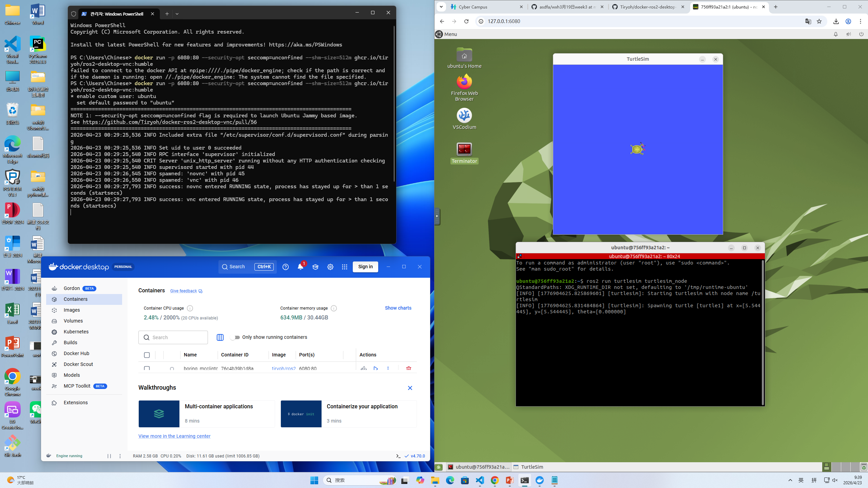Mute volume icon in Windows system tray

pos(835,480)
